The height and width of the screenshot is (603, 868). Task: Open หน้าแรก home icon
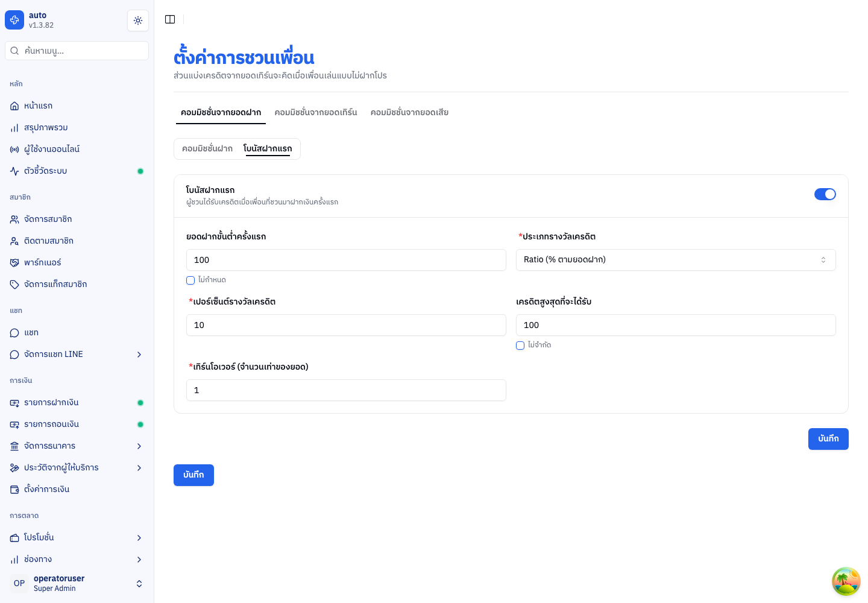click(x=14, y=106)
